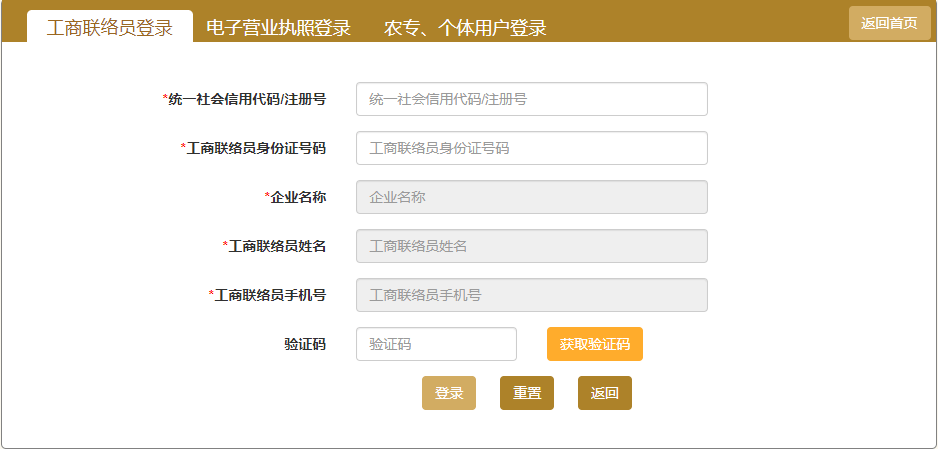Click the 企业名称 field label
The height and width of the screenshot is (449, 938).
click(297, 197)
